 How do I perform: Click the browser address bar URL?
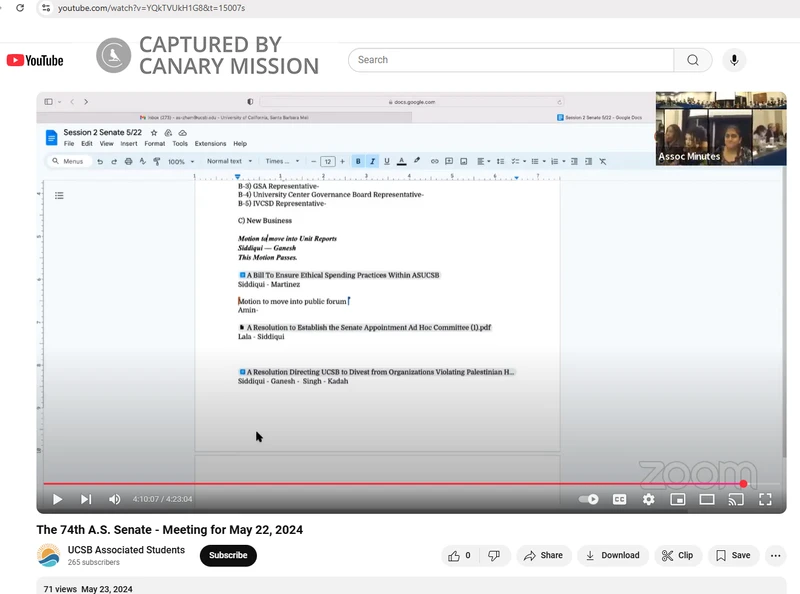coord(151,8)
